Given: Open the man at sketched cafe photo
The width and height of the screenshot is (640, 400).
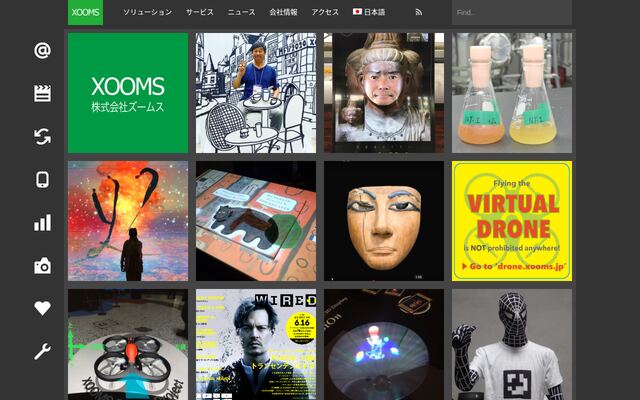Looking at the screenshot, I should 256,93.
